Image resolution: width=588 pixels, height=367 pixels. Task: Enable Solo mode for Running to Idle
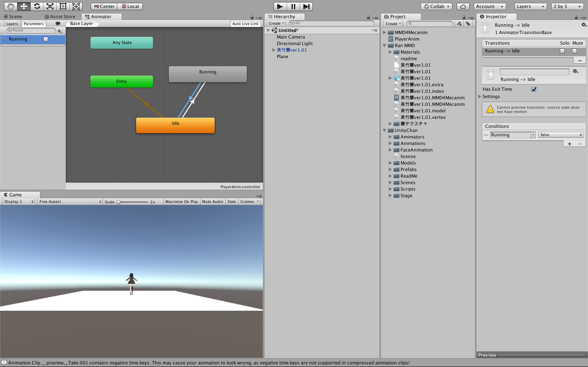point(563,51)
